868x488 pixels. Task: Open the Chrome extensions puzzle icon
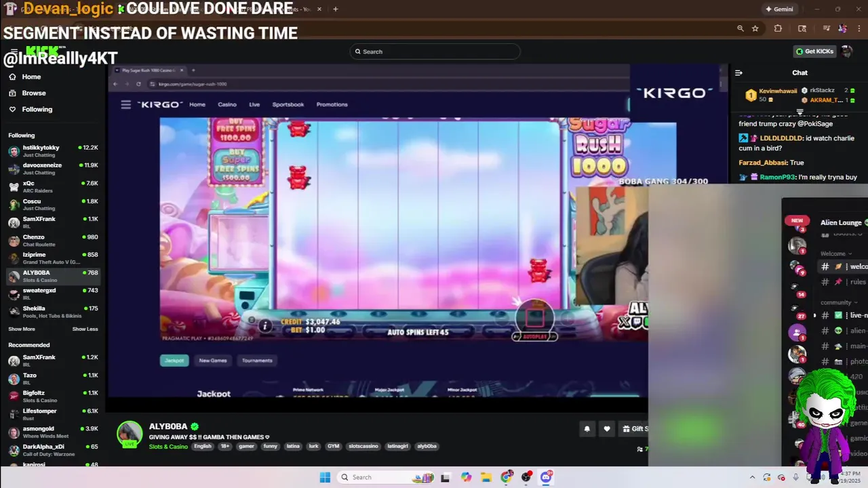tap(778, 28)
